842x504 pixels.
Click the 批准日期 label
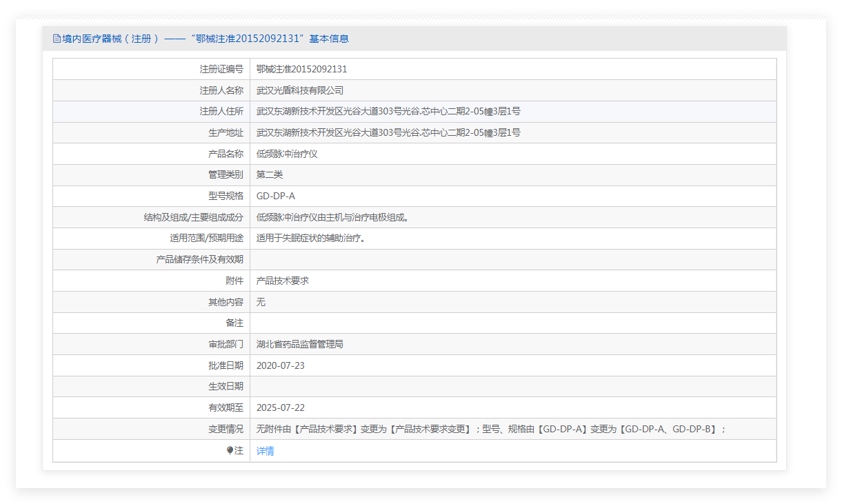click(x=225, y=365)
